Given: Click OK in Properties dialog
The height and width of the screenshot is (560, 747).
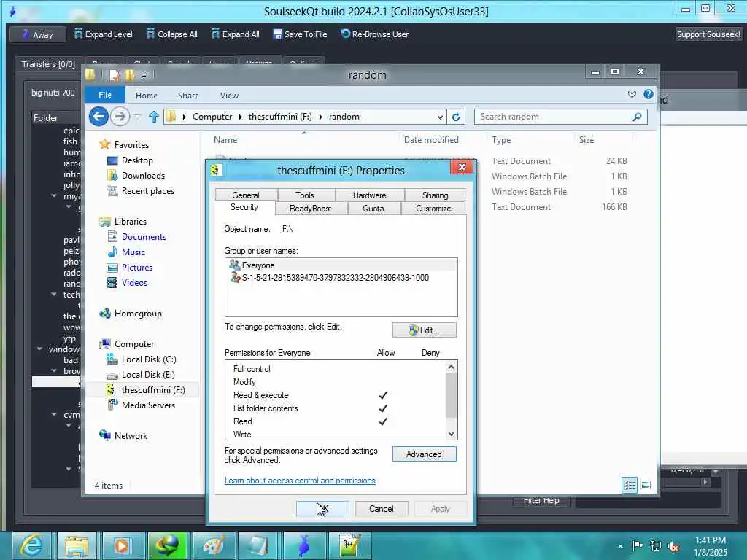Looking at the screenshot, I should click(x=322, y=509).
